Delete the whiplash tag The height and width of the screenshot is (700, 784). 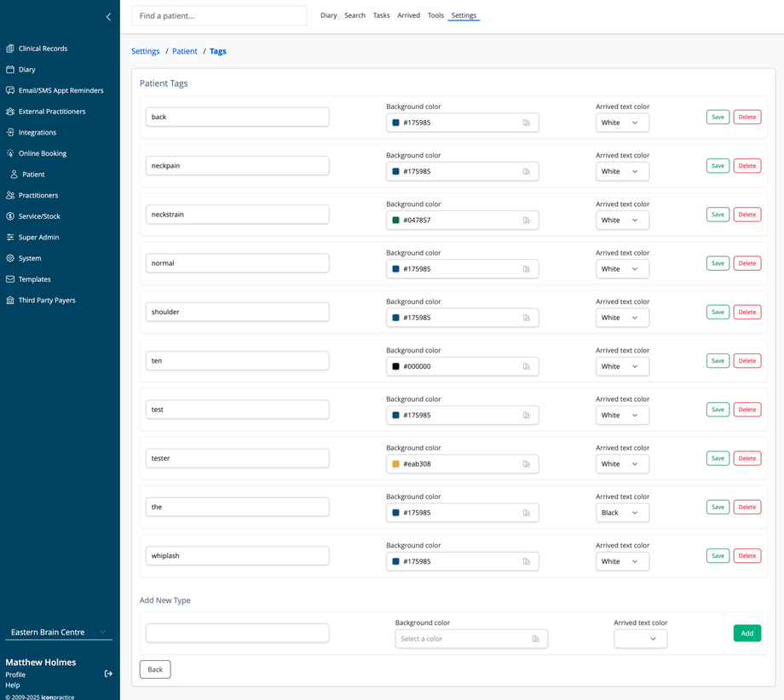point(747,556)
